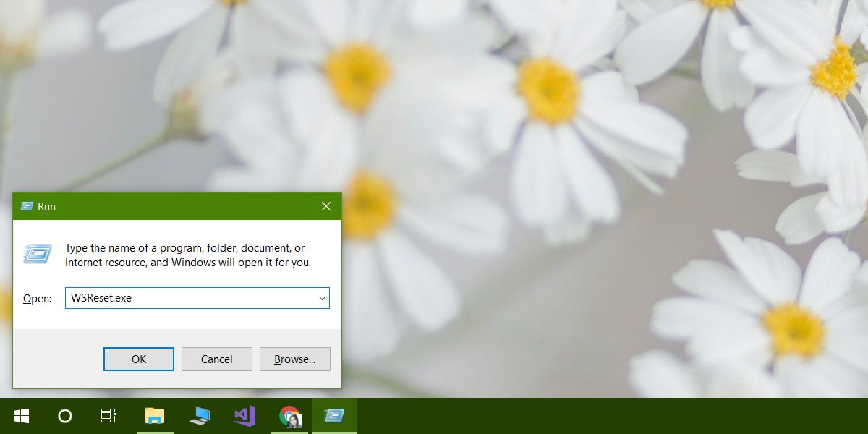The width and height of the screenshot is (868, 434).
Task: Confirm the command with the OK button
Action: [139, 359]
